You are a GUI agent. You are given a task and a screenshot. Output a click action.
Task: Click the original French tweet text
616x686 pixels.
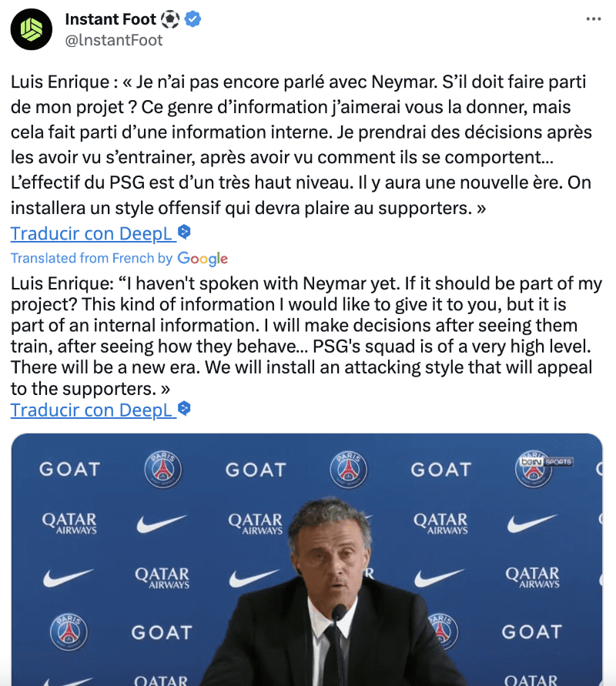[300, 146]
